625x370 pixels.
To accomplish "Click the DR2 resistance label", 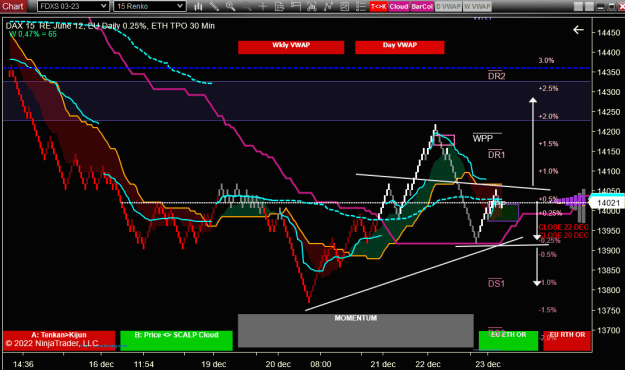I will [x=497, y=76].
